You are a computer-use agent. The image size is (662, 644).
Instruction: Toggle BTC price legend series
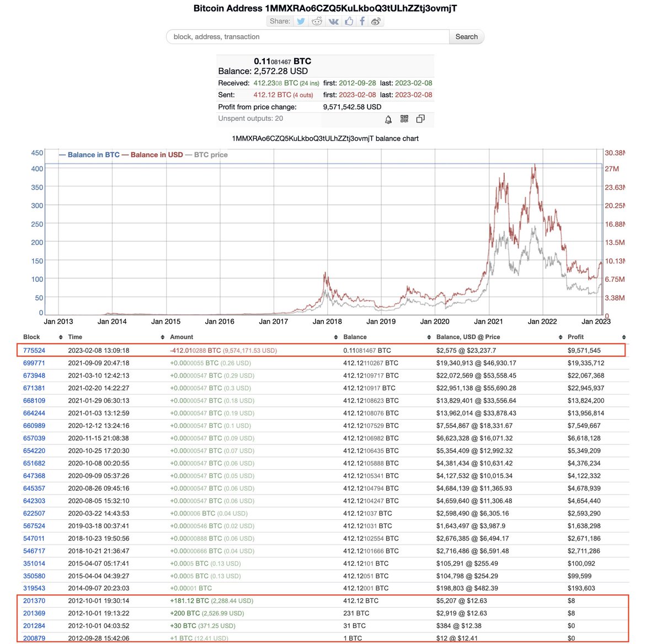tap(206, 155)
